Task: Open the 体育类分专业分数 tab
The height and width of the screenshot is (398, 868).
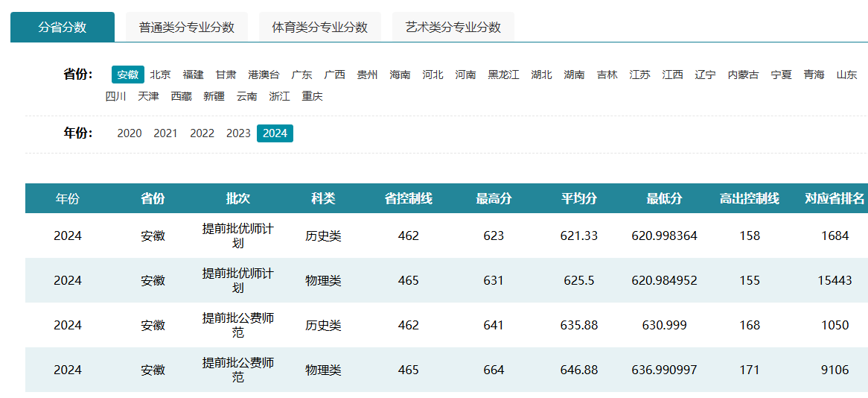Action: 319,28
